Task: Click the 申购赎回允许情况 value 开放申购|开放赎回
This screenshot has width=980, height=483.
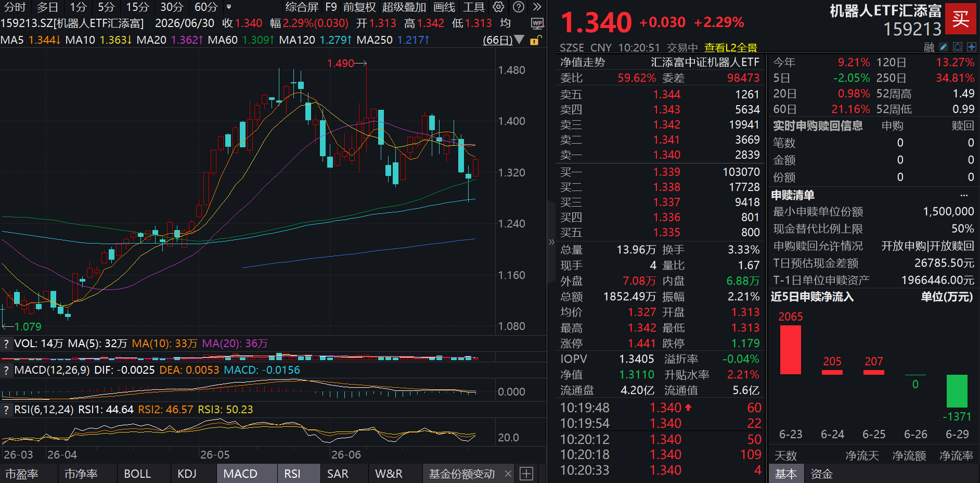Action: click(927, 246)
